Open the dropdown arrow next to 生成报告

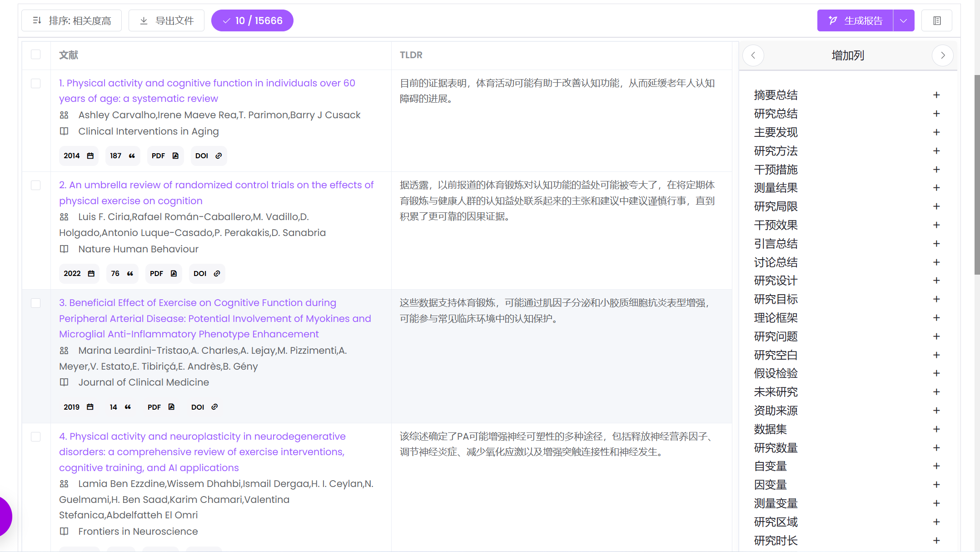point(903,20)
